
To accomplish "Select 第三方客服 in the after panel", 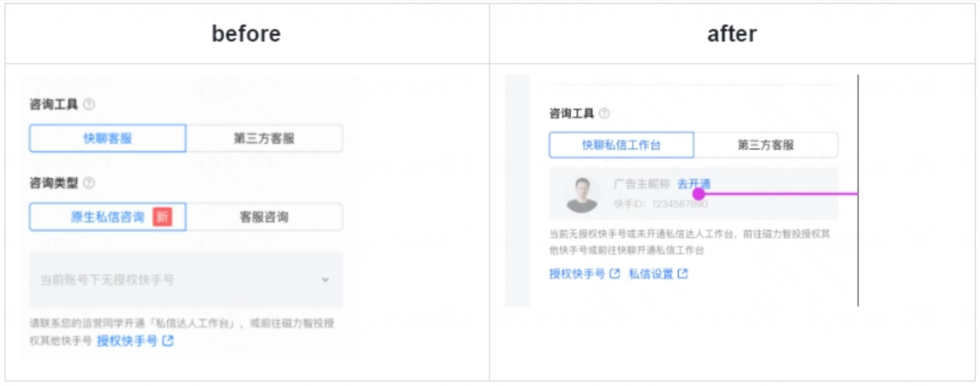I will [x=765, y=145].
